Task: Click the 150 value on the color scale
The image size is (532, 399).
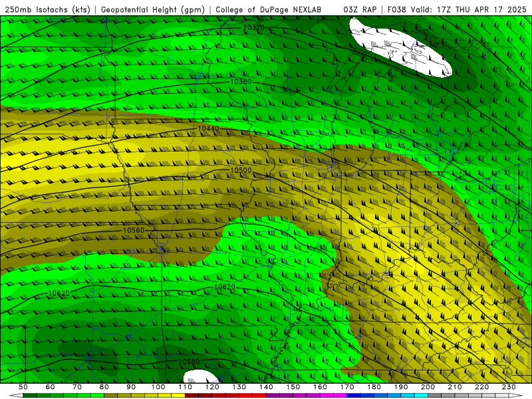Action: pyautogui.click(x=293, y=387)
